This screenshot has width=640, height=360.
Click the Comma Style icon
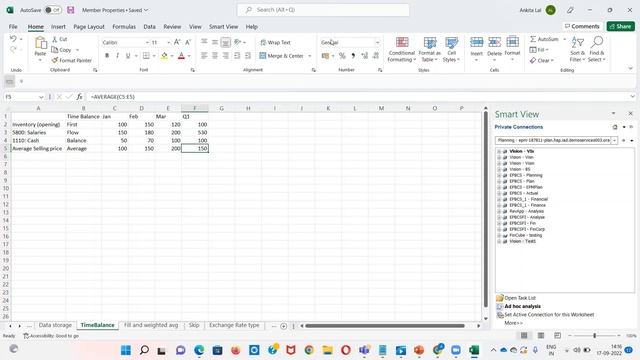click(x=353, y=56)
